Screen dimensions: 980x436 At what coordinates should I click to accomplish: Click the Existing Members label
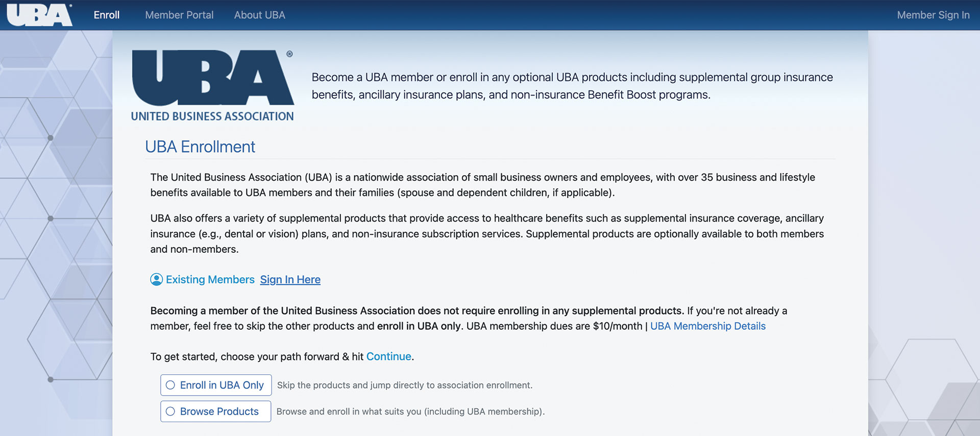tap(210, 279)
